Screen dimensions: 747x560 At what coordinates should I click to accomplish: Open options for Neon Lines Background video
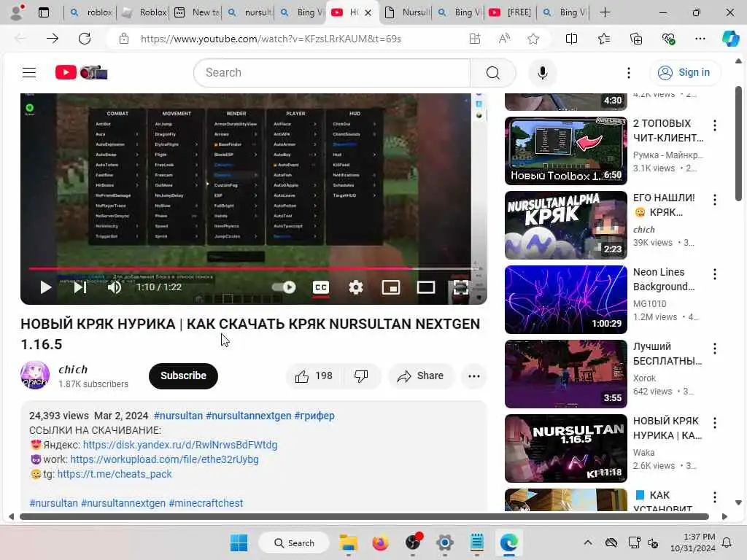(x=715, y=274)
